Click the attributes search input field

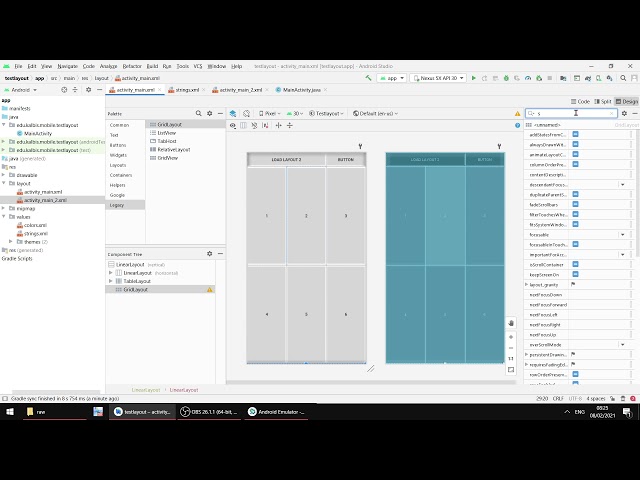pos(571,113)
